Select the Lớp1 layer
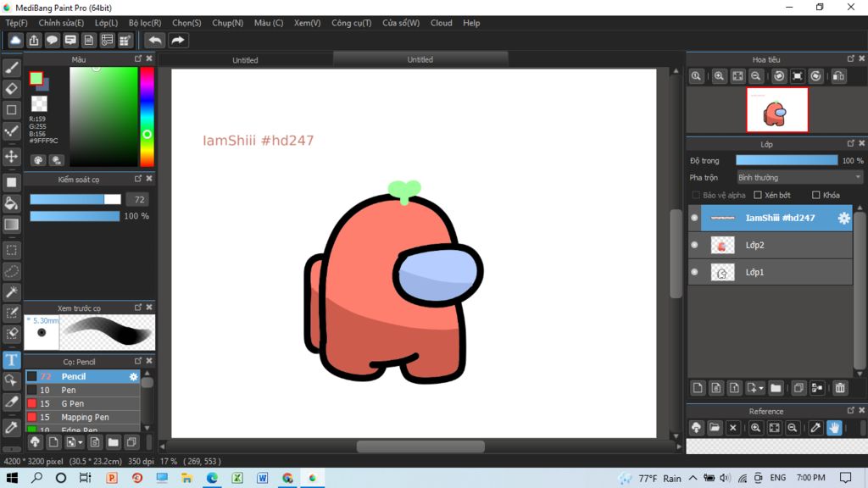The height and width of the screenshot is (488, 868). pyautogui.click(x=770, y=272)
